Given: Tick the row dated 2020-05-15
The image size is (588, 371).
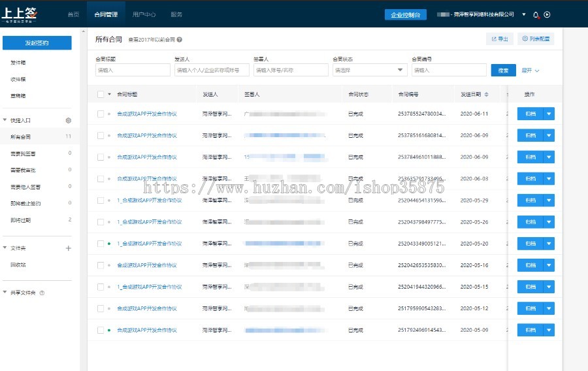Looking at the screenshot, I should coord(101,287).
